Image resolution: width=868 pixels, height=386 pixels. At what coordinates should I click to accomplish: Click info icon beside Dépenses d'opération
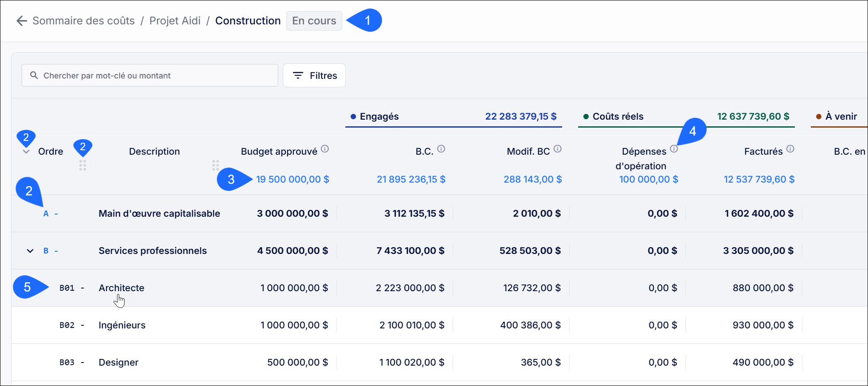pos(674,149)
